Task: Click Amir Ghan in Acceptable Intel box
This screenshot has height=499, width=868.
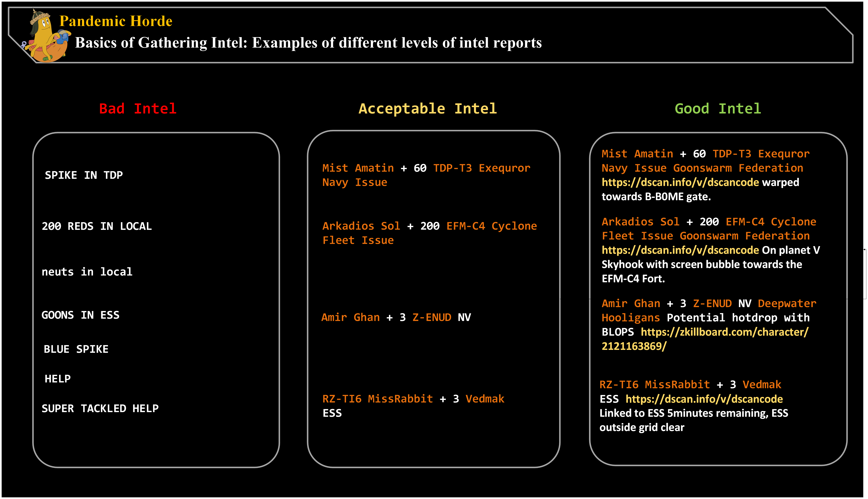Action: tap(350, 317)
